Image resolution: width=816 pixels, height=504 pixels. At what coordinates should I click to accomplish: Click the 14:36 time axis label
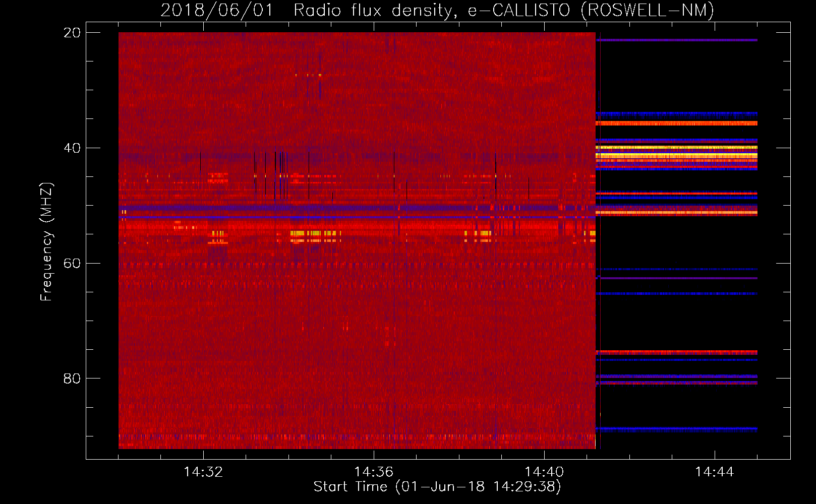tap(374, 472)
